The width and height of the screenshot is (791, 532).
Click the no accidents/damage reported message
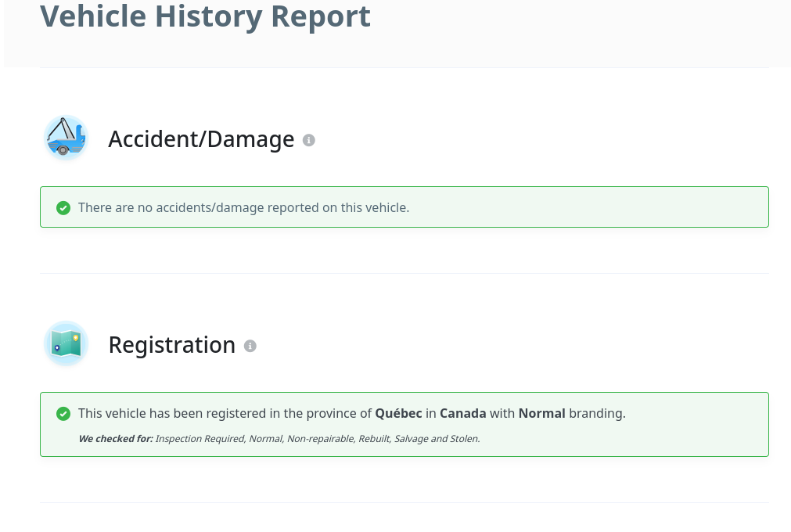click(243, 208)
